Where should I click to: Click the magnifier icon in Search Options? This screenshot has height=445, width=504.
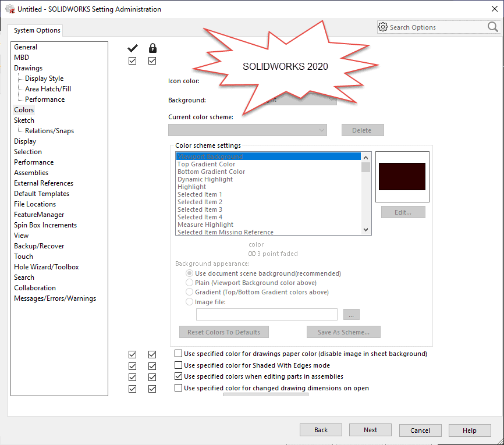(492, 27)
